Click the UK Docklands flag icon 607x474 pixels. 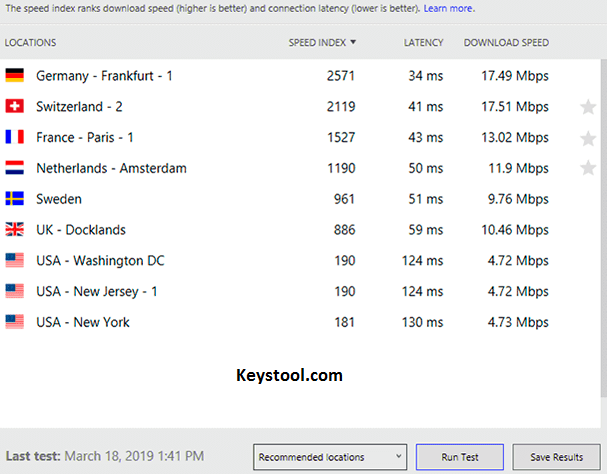click(15, 229)
